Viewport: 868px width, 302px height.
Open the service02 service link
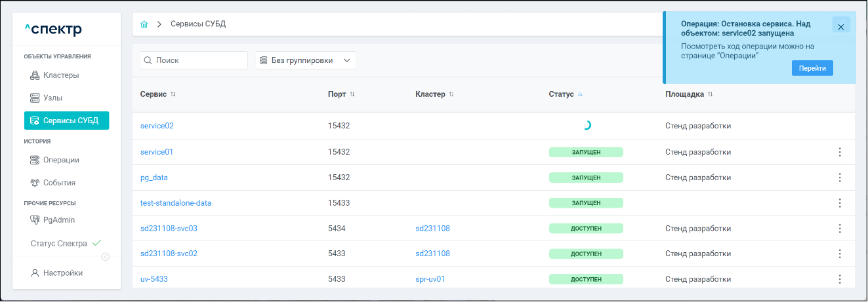click(157, 126)
